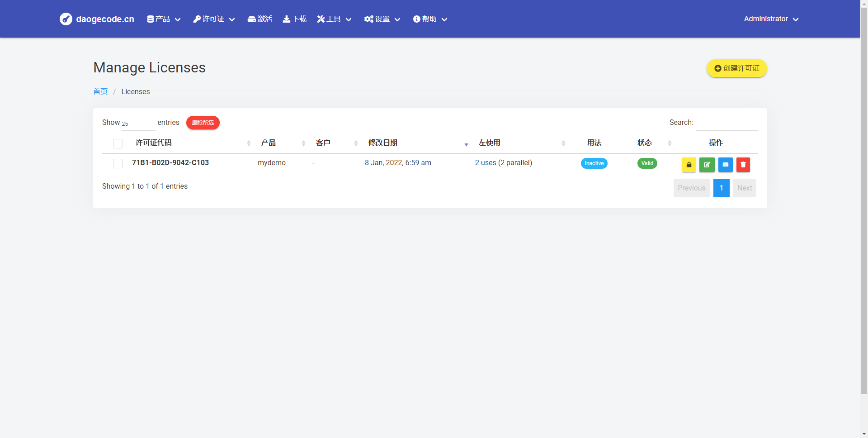Expand the 工具 menu chevron
Viewport: 868px width, 438px height.
click(x=349, y=19)
